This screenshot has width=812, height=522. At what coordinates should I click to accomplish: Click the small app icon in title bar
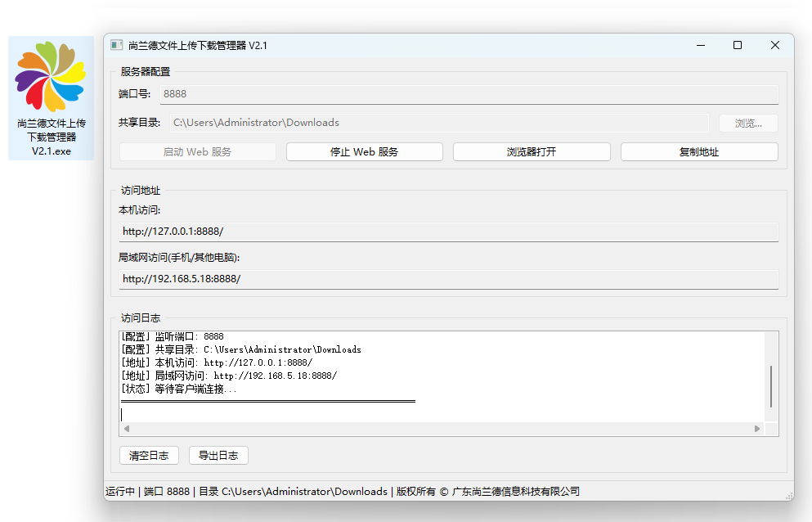(x=116, y=45)
